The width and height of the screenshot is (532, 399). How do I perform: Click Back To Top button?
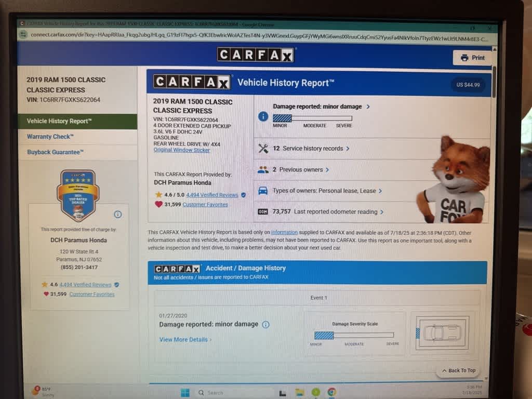(459, 370)
